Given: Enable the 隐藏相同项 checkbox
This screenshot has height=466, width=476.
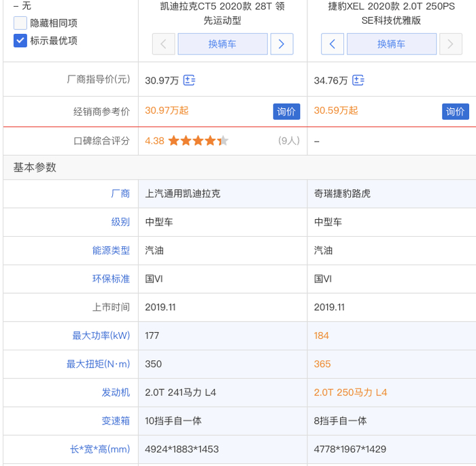Looking at the screenshot, I should pos(20,23).
